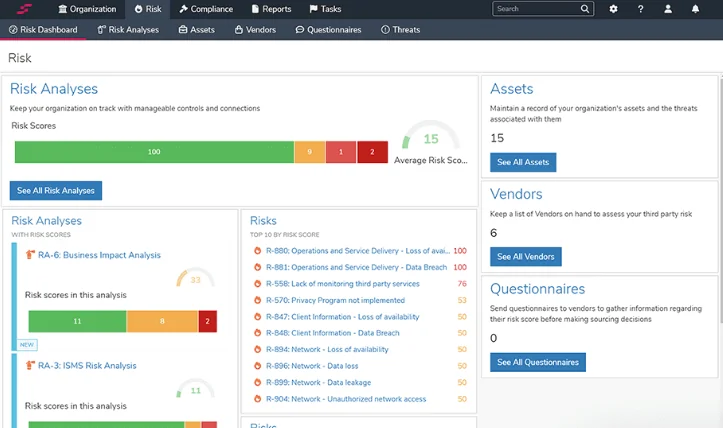
Task: Click the fire icon beside R-894
Action: [x=257, y=349]
